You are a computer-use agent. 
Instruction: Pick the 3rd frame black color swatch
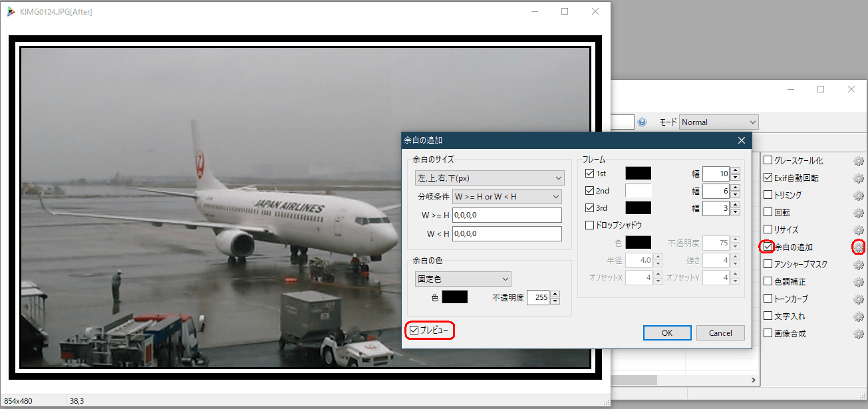(639, 208)
